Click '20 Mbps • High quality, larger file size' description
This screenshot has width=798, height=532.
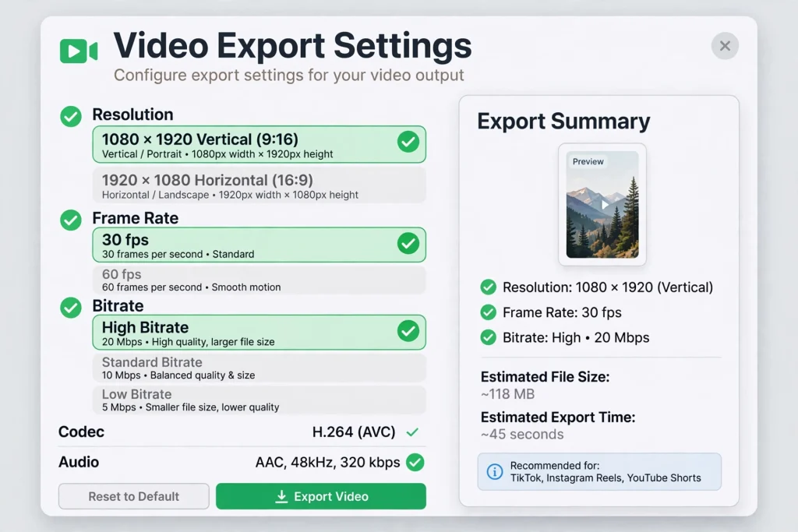[188, 342]
